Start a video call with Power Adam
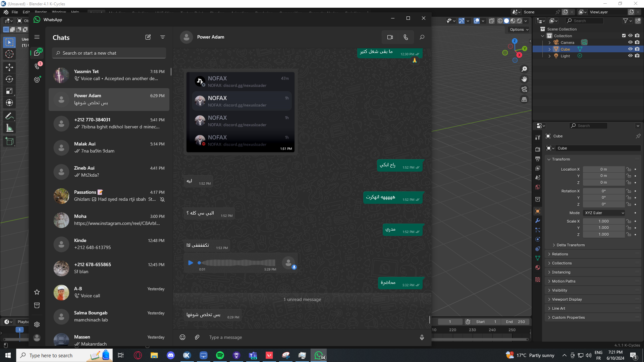The height and width of the screenshot is (362, 644). coord(390,37)
